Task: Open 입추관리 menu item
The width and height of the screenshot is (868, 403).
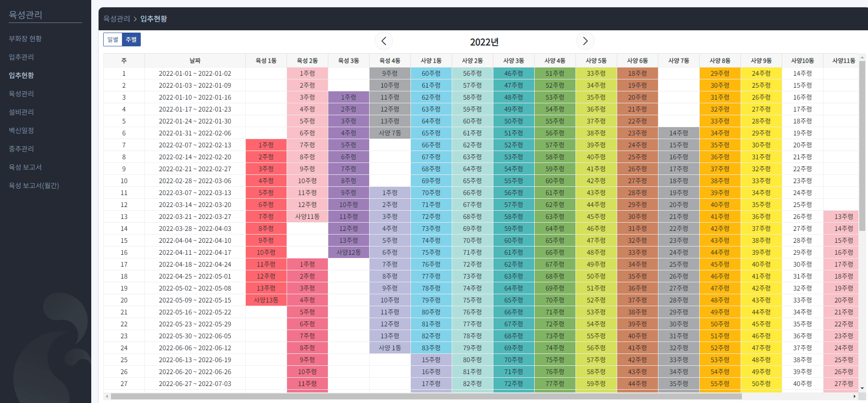Action: pos(22,57)
